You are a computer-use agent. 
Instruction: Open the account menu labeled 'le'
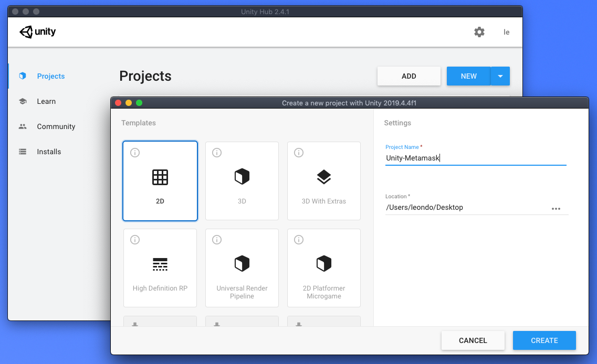[506, 32]
